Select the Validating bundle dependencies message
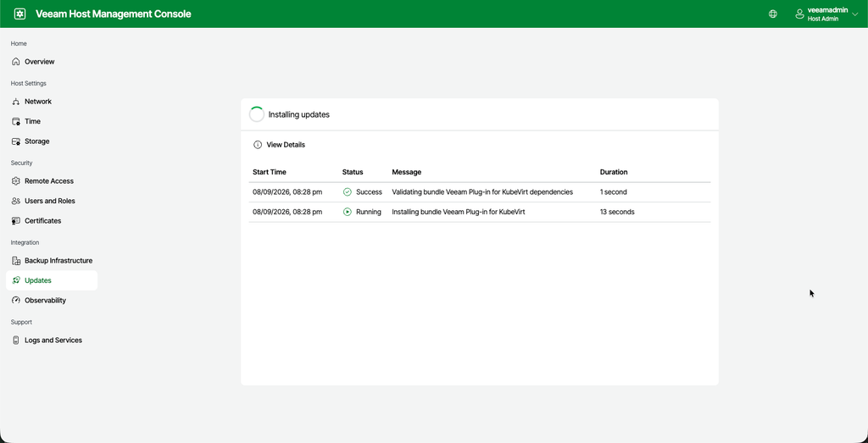This screenshot has height=443, width=868. (482, 192)
